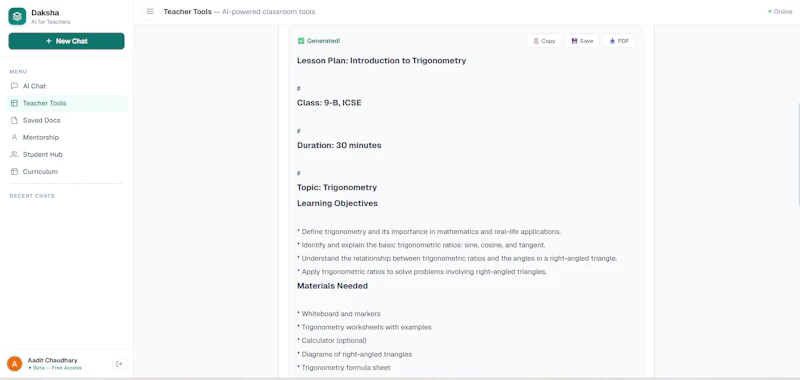Click the Class: 9-B, ICSE line
800x380 pixels.
click(x=329, y=103)
